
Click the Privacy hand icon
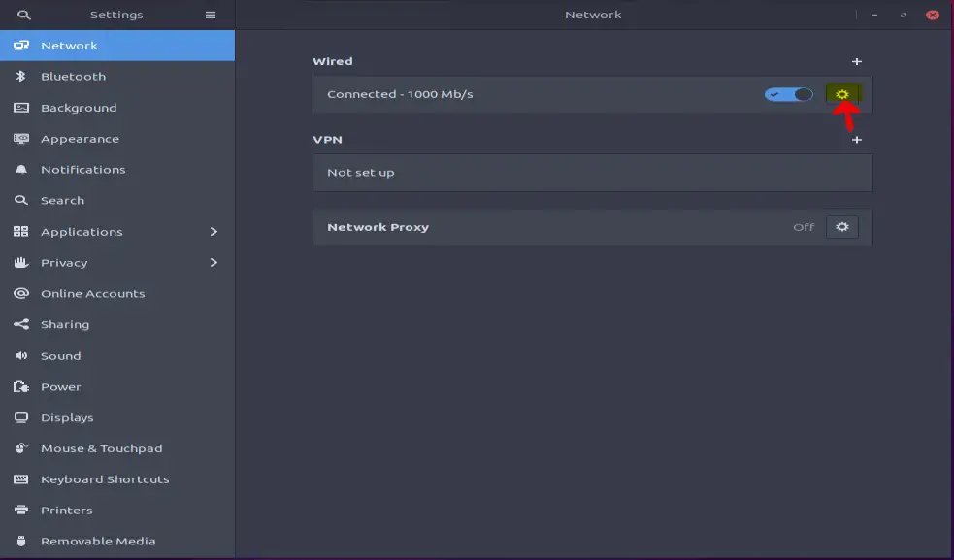pos(21,262)
